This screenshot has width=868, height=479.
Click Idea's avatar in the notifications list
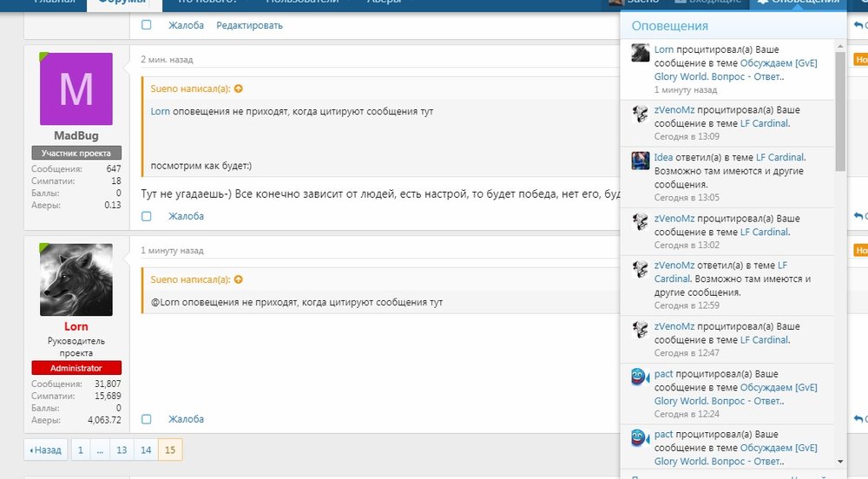(x=641, y=161)
